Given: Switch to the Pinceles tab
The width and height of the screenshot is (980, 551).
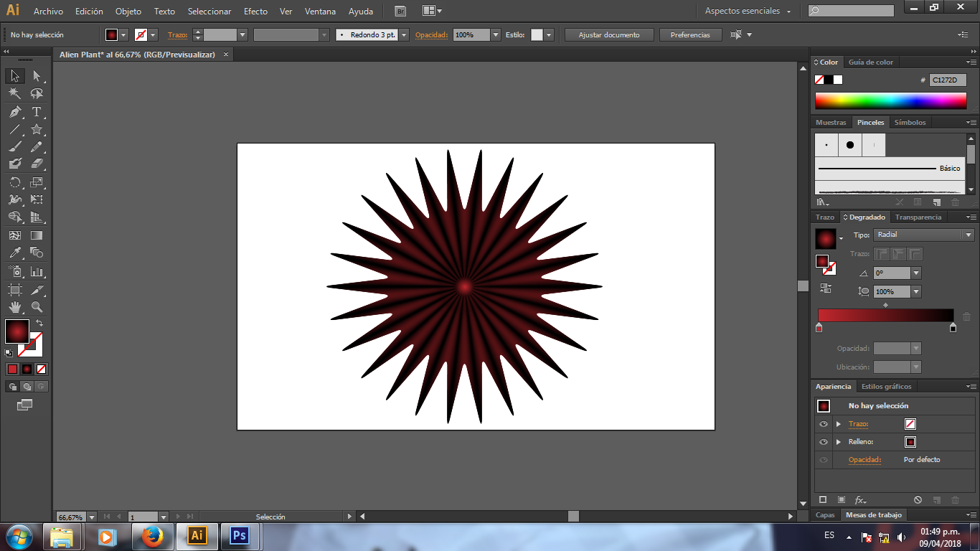Looking at the screenshot, I should 870,123.
